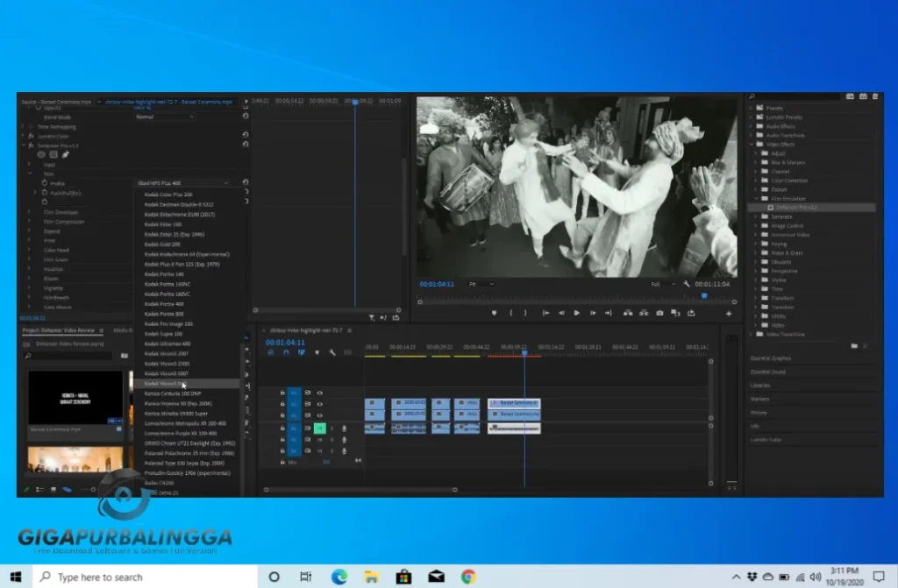This screenshot has width=898, height=588.
Task: Toggle the eye icon on top video track
Action: coord(320,393)
